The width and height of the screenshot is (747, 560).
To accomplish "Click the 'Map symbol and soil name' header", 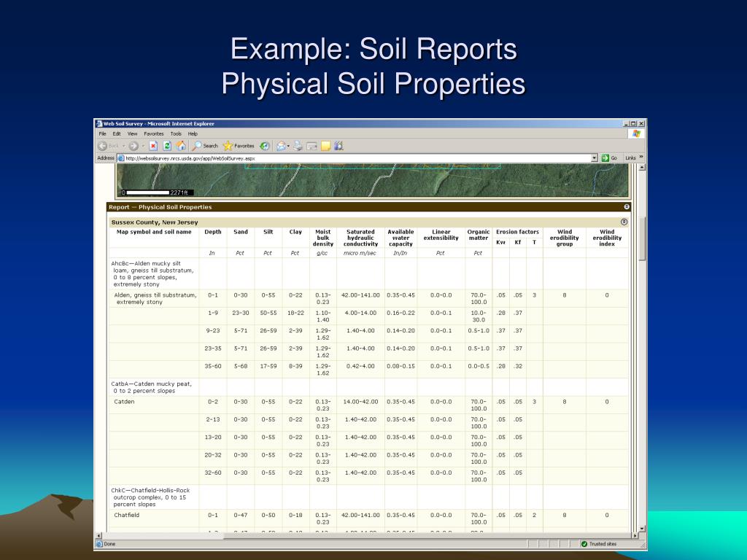I will click(x=154, y=232).
